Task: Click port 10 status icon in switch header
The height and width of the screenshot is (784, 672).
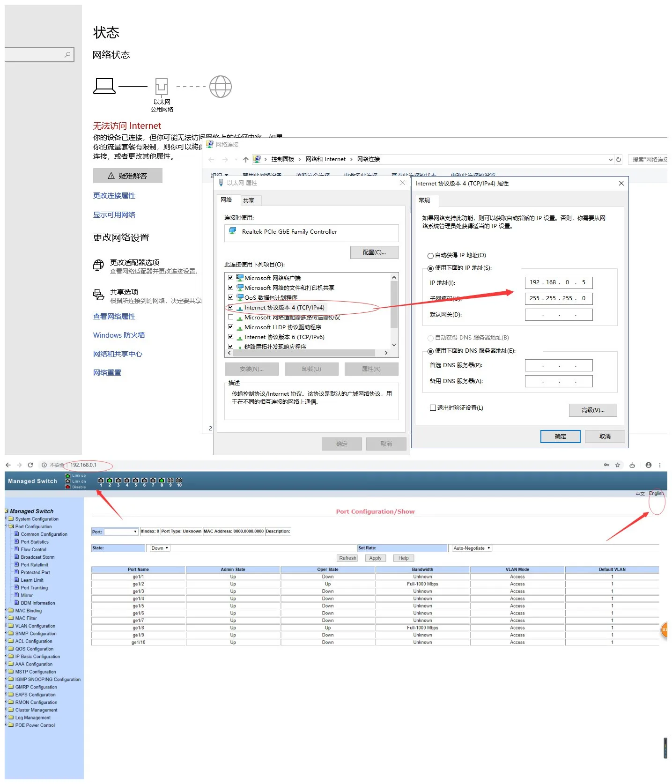Action: click(179, 481)
